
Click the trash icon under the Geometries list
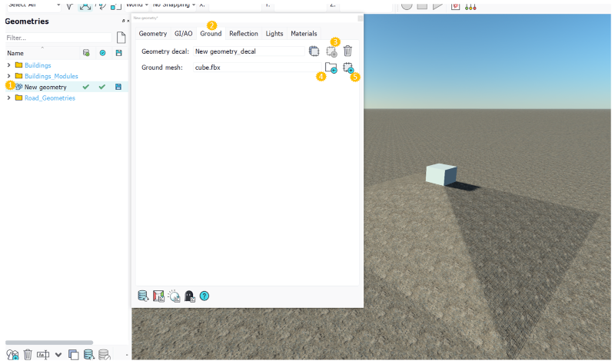[x=28, y=354]
